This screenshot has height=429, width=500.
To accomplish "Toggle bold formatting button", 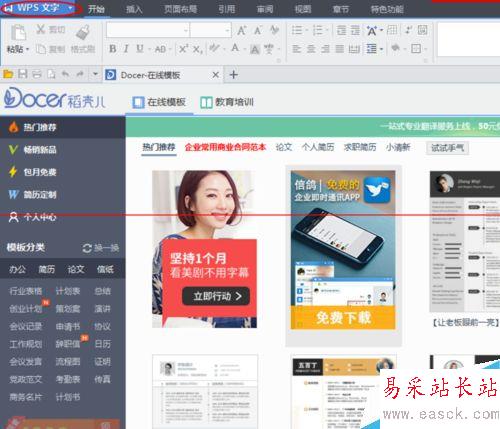I will (x=113, y=49).
